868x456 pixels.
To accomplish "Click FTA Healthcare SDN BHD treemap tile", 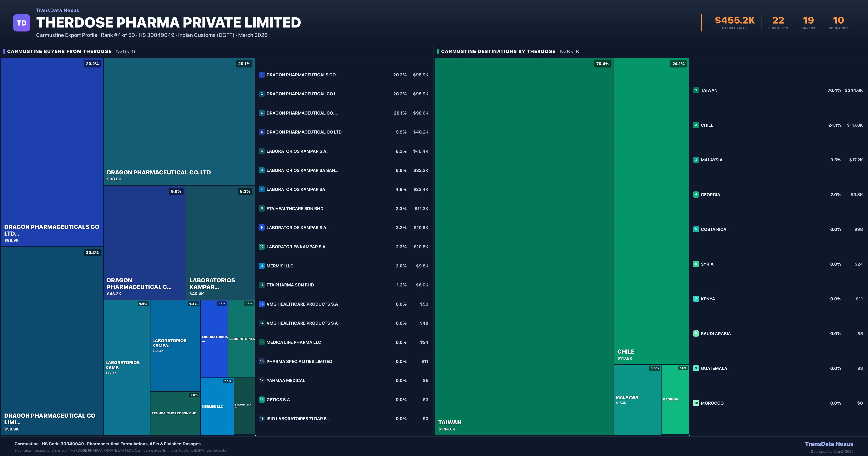I will click(x=175, y=413).
